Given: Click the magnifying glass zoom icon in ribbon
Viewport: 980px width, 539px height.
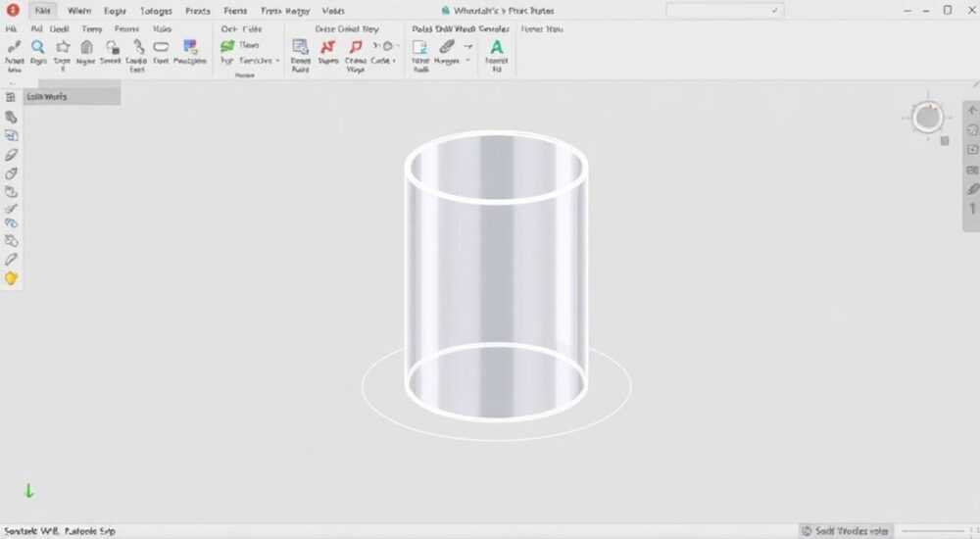Looking at the screenshot, I should [x=38, y=47].
